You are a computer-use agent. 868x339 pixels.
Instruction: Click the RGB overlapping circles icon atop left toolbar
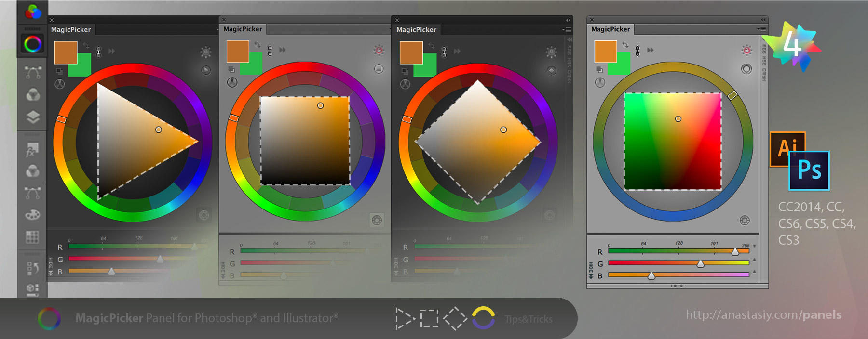(x=33, y=11)
